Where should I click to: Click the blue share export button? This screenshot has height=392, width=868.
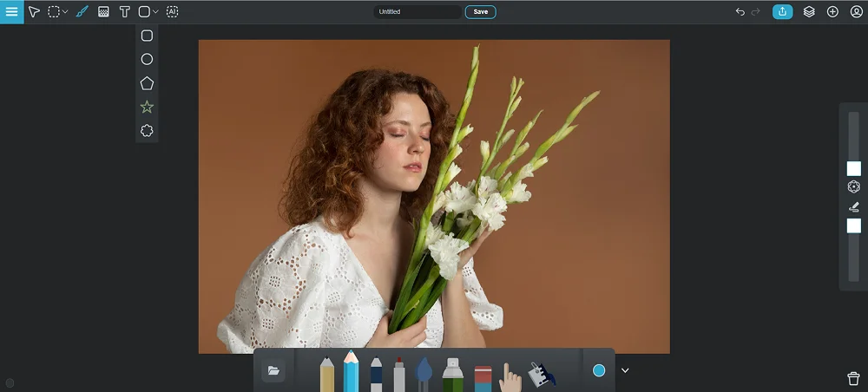point(782,12)
